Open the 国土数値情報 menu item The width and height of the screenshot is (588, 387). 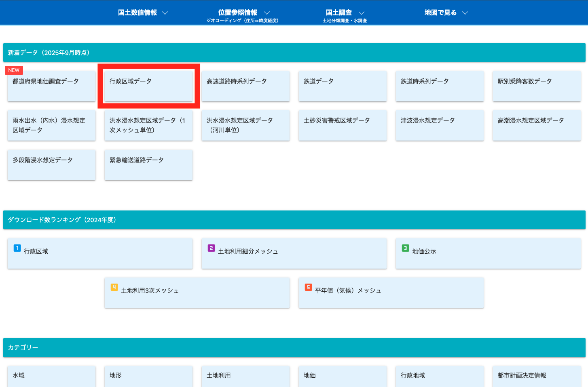137,13
